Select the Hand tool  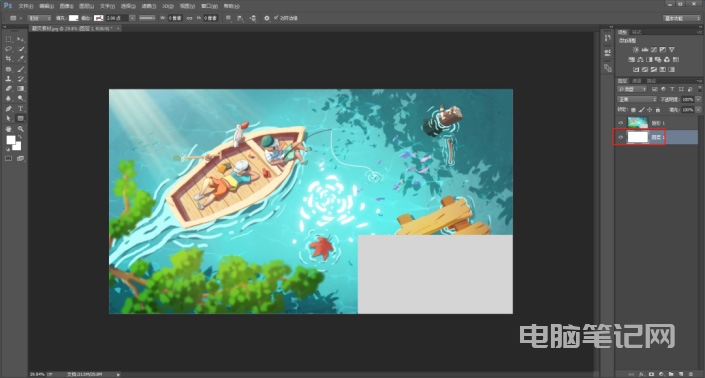point(9,129)
